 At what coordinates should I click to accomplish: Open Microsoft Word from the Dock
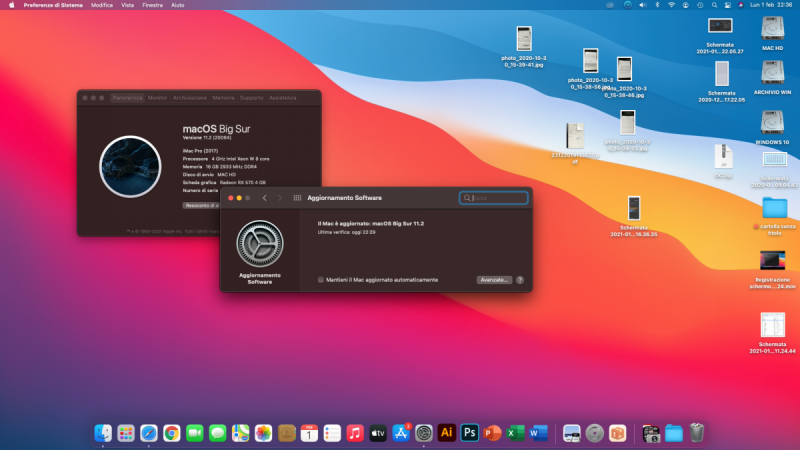[x=538, y=433]
